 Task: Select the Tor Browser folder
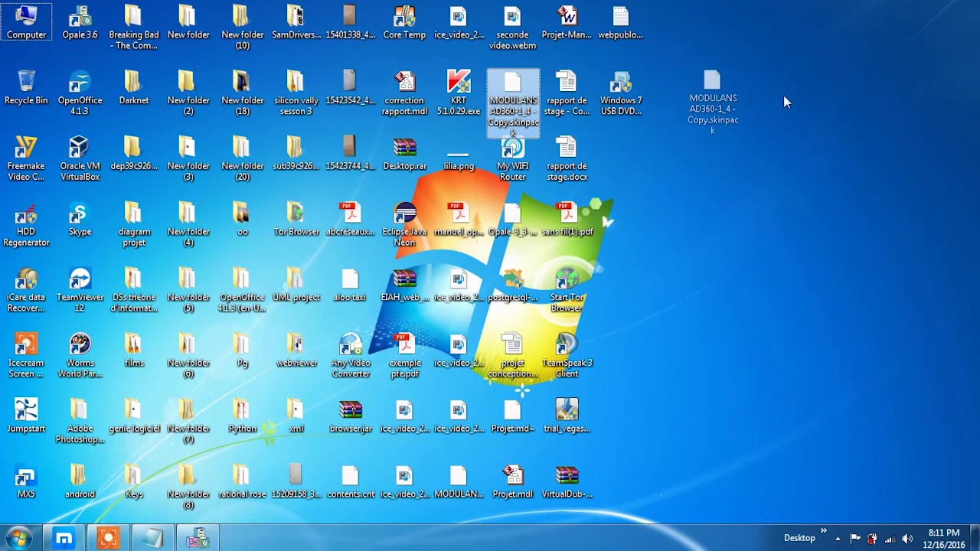(296, 220)
